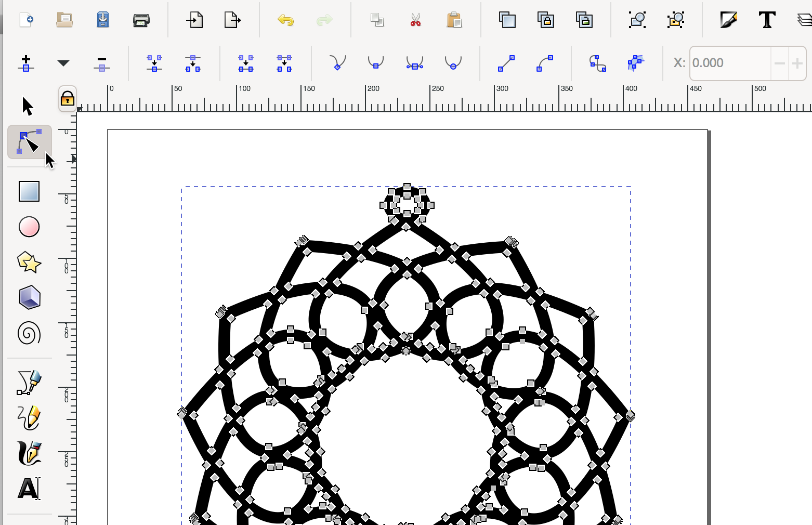Click the Text tool in the toolbox
The image size is (812, 525).
(x=29, y=489)
